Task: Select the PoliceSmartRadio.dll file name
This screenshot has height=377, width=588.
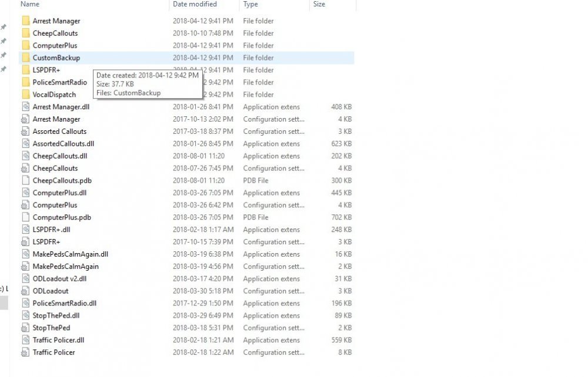Action: tap(64, 303)
